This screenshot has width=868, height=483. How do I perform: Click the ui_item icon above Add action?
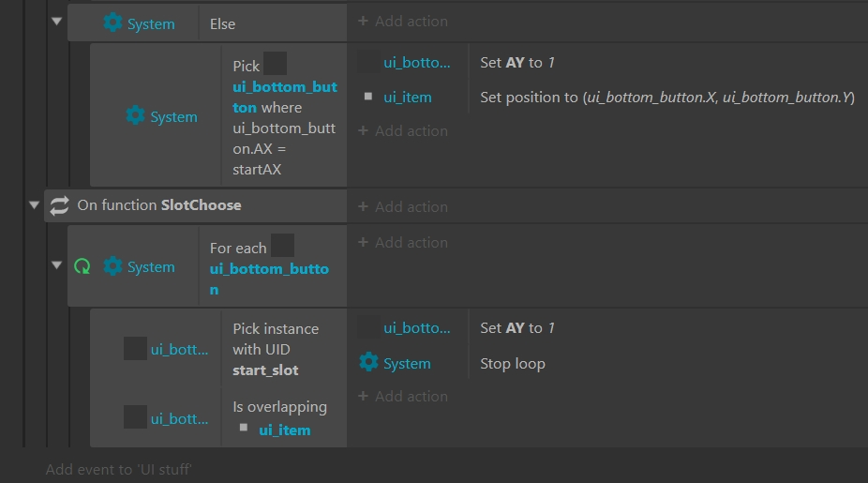point(368,97)
